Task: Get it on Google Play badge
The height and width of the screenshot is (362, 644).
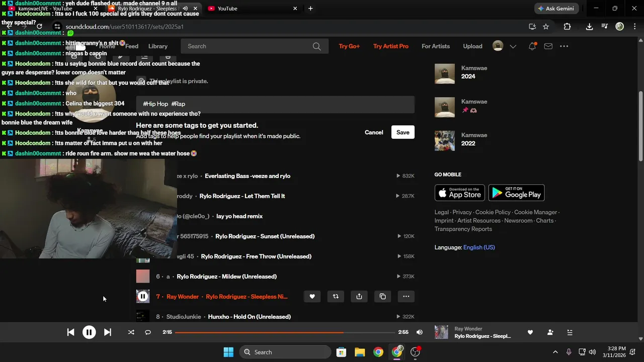Action: pos(517,193)
